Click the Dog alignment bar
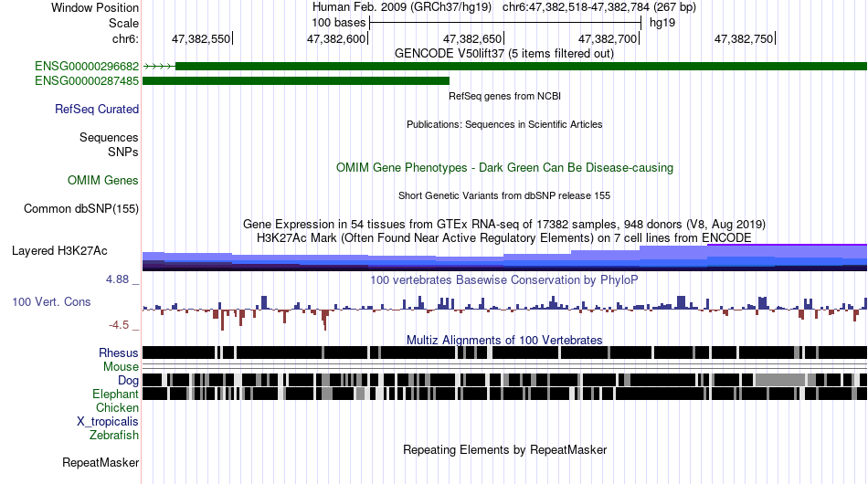 click(x=504, y=380)
